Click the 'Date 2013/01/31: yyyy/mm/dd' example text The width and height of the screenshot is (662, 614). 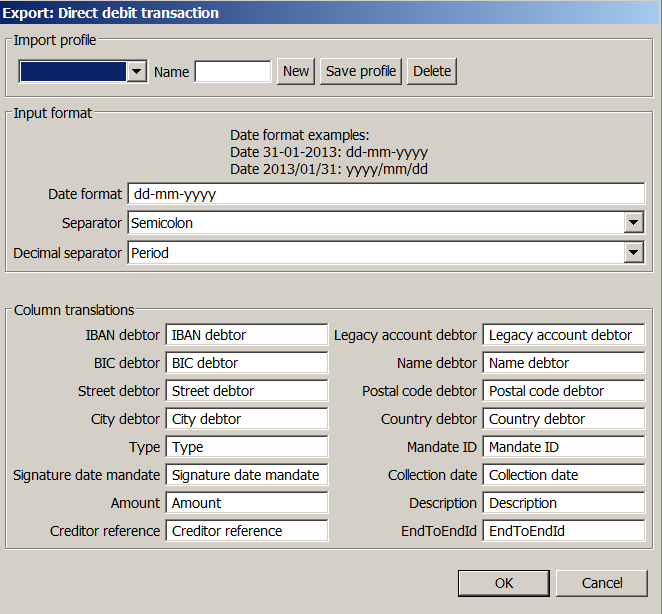[329, 169]
